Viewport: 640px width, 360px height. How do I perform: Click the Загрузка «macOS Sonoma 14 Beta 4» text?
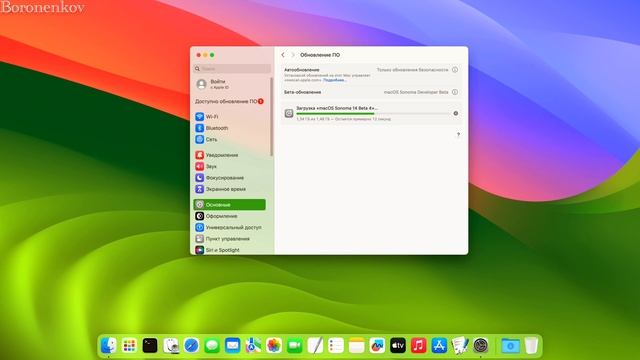(337, 108)
